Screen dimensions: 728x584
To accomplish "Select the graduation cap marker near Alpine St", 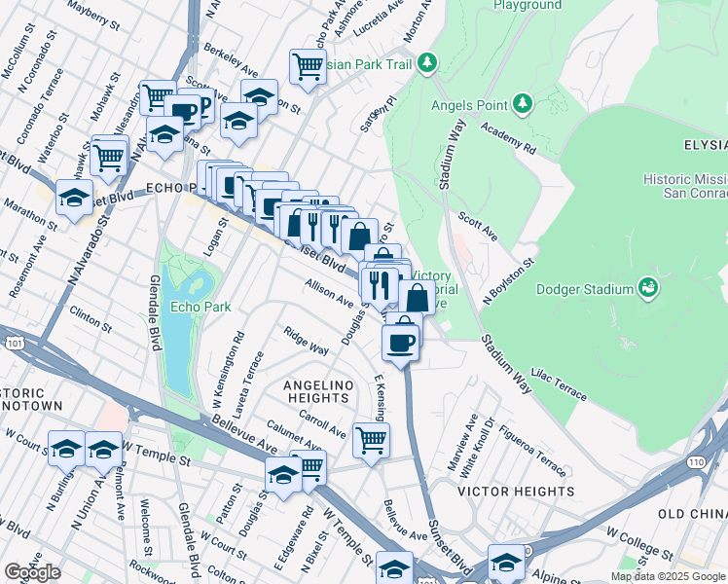I will tap(506, 564).
